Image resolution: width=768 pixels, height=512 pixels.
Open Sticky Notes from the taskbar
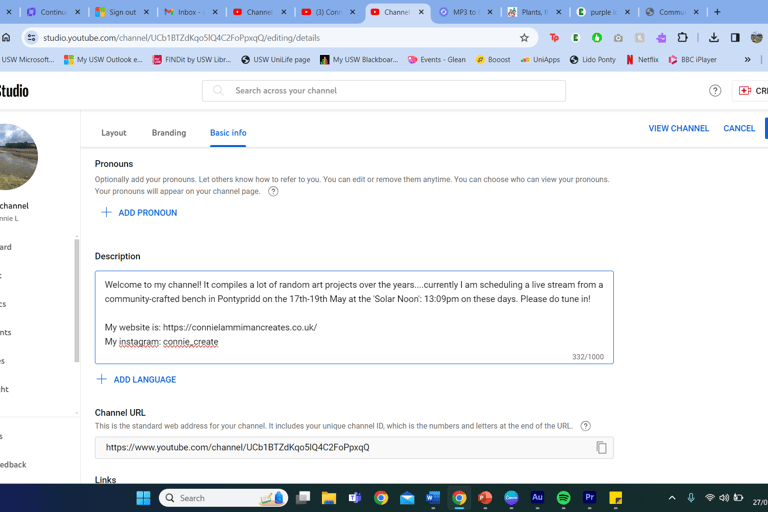tap(616, 498)
